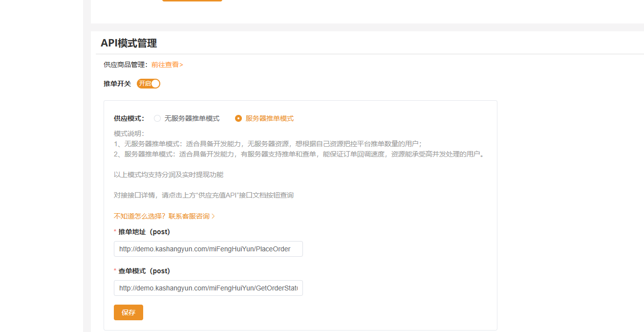Viewport: 644px width, 332px height.
Task: Click inside the 推单地址 URL input field
Action: 208,249
